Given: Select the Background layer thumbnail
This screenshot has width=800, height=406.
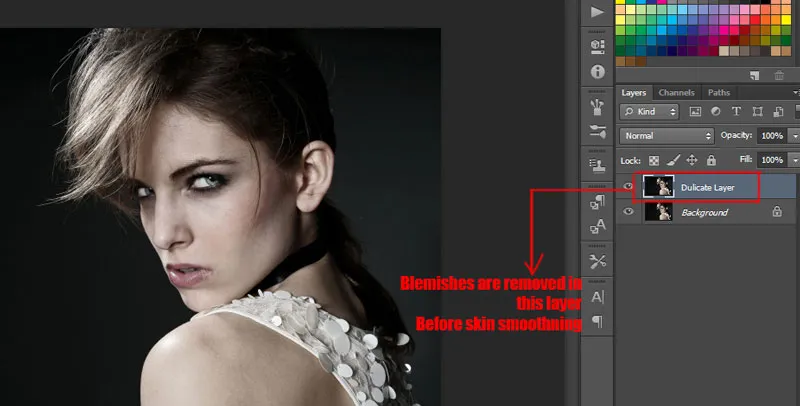Looking at the screenshot, I should (x=659, y=211).
